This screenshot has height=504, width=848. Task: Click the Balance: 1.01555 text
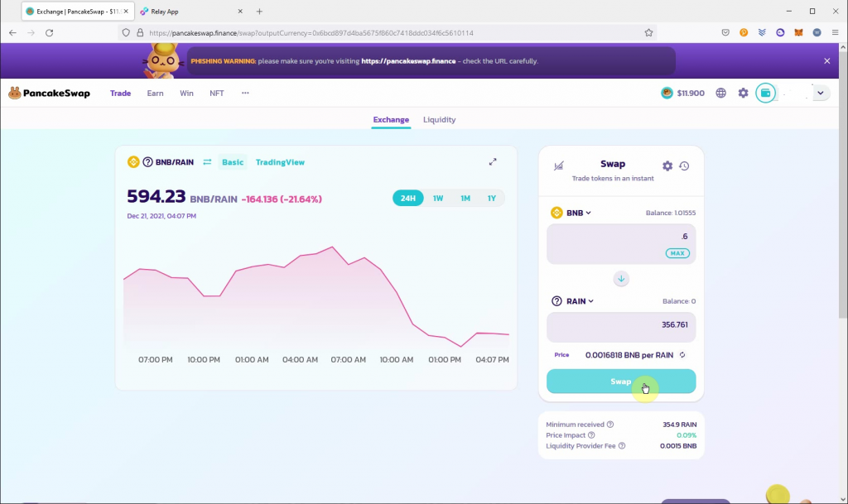[x=671, y=213]
